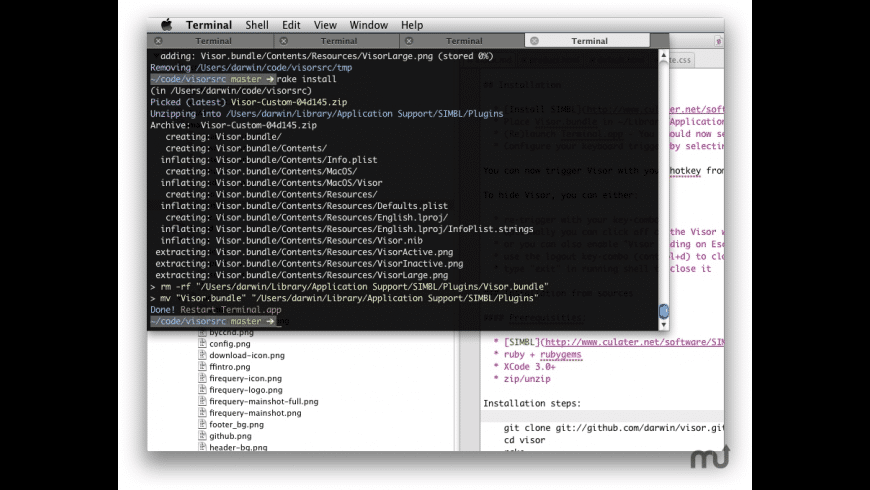Select config.png in the file list
Screen dimensions: 870x490
coord(230,344)
